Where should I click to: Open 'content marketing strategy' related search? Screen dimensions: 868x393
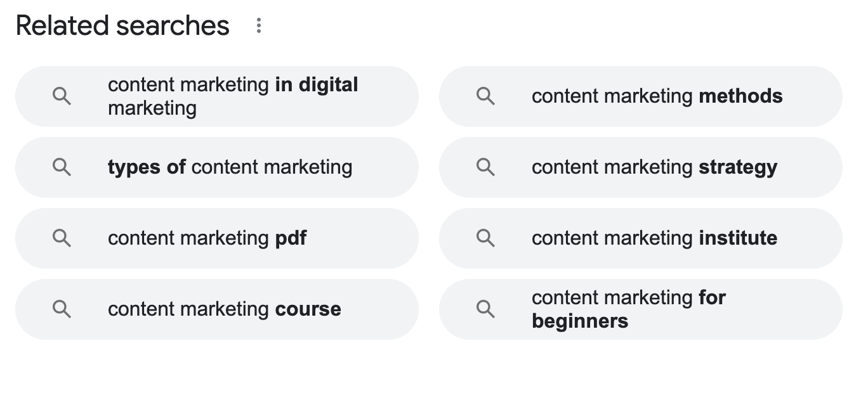pos(641,167)
